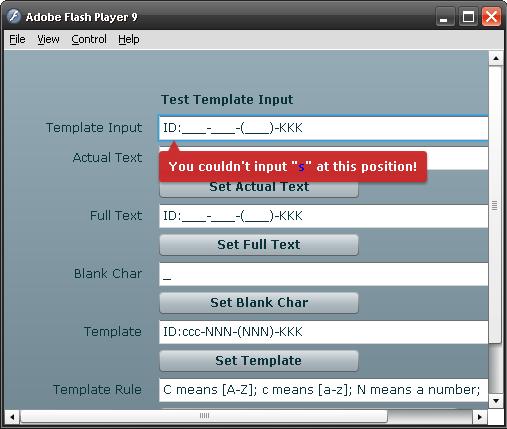Click the Template field with ID:ccc-NNN
This screenshot has width=507, height=429.
(324, 332)
